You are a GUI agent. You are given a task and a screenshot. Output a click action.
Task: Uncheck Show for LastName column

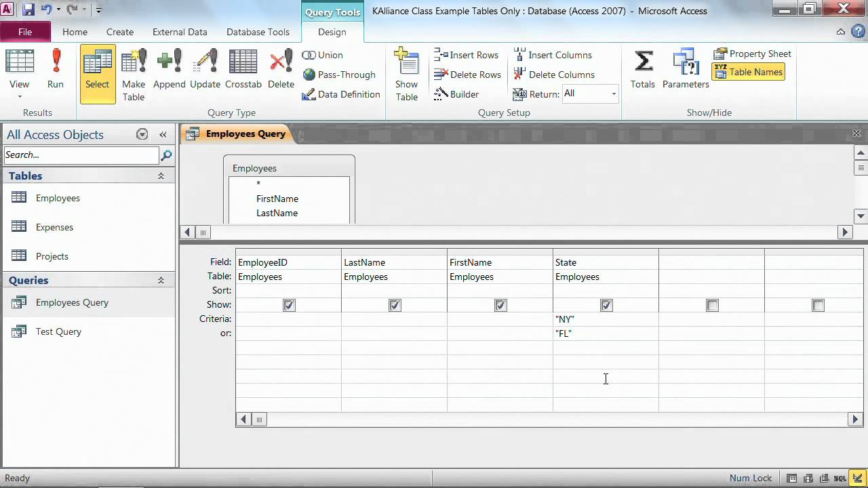[x=395, y=306]
